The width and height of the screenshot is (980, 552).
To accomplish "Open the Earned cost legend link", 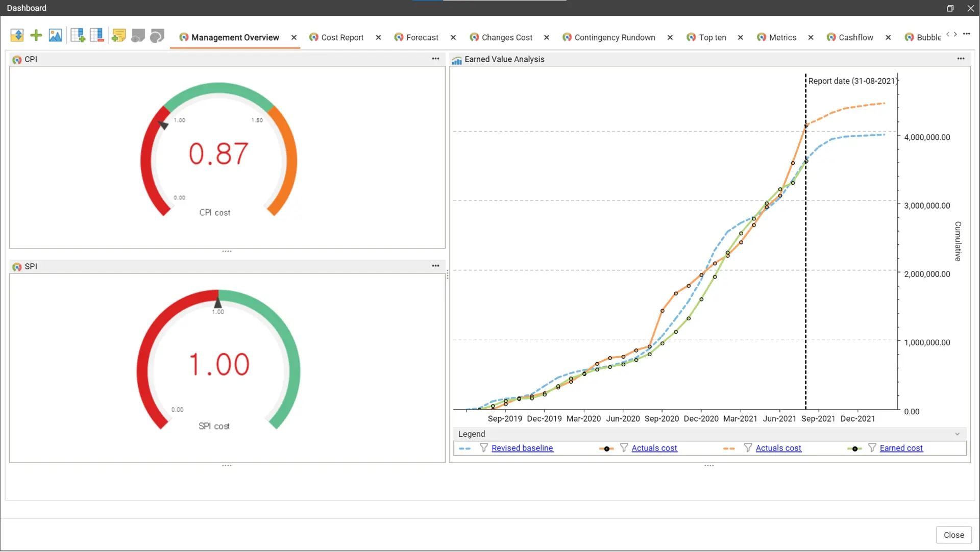I will pyautogui.click(x=901, y=448).
